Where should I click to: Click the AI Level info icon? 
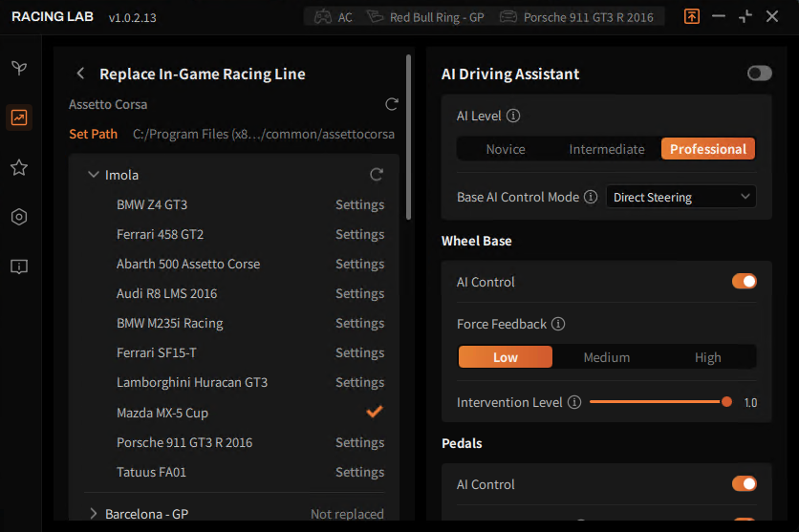coord(513,117)
